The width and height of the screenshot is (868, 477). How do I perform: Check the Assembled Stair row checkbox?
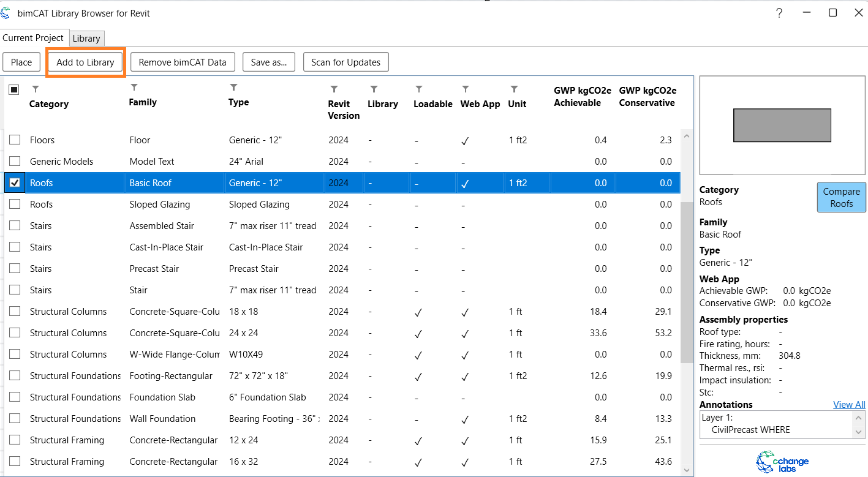pos(15,226)
